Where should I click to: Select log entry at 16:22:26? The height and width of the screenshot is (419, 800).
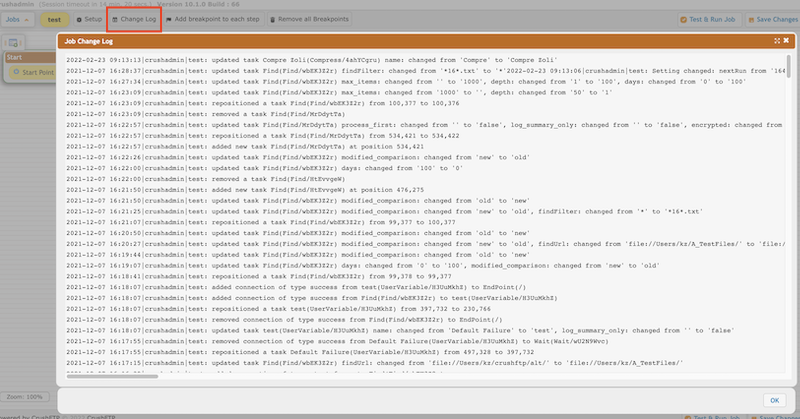(x=298, y=157)
